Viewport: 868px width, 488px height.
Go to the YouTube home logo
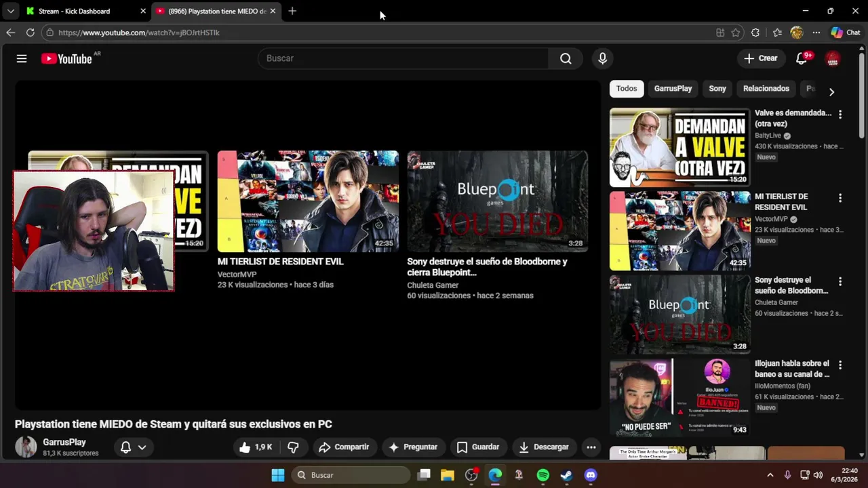point(66,59)
